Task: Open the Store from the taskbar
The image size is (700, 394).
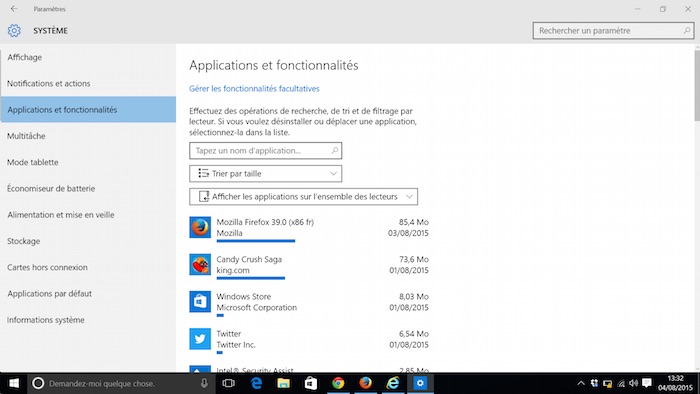Action: point(311,383)
